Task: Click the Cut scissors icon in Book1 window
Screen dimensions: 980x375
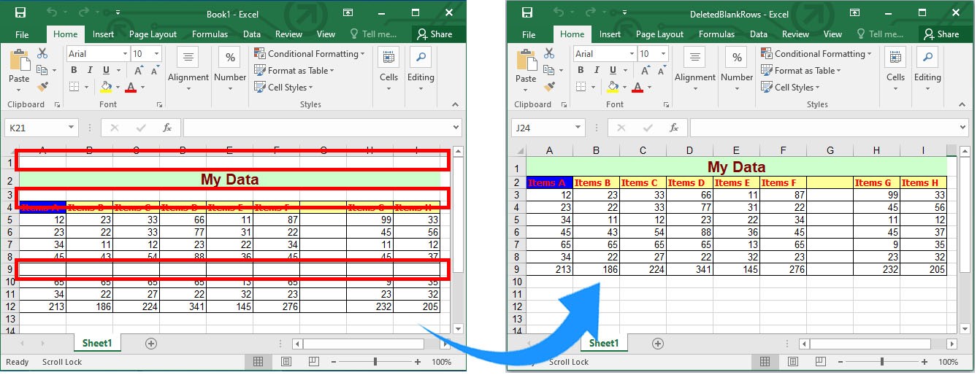Action: pyautogui.click(x=42, y=53)
